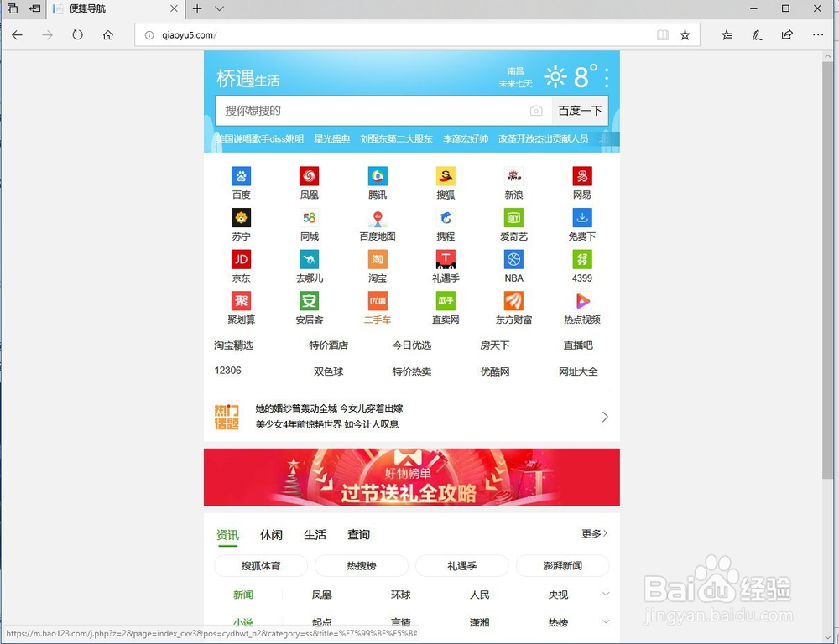Switch to the 查询 tab

pyautogui.click(x=358, y=535)
